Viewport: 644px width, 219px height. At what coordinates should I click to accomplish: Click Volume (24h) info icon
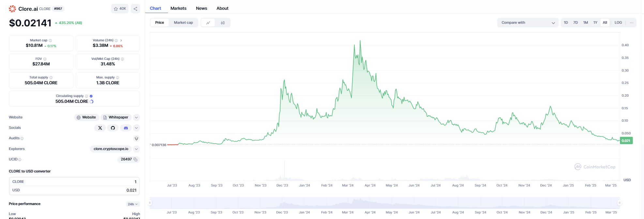116,40
